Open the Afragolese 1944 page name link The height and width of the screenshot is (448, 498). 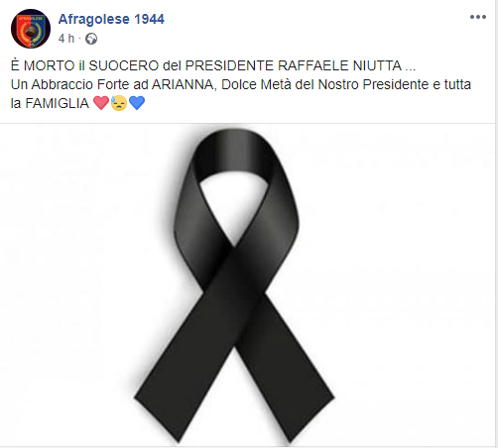click(111, 19)
